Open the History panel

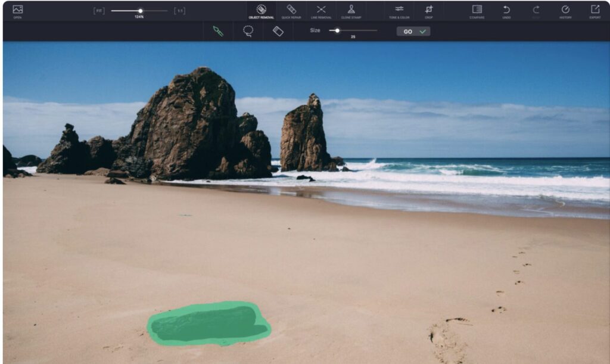[565, 11]
